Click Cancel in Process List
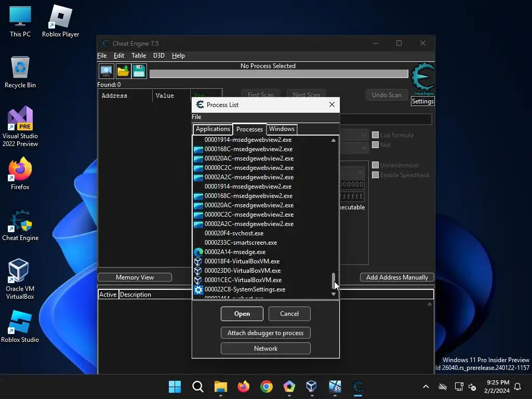 (x=289, y=314)
